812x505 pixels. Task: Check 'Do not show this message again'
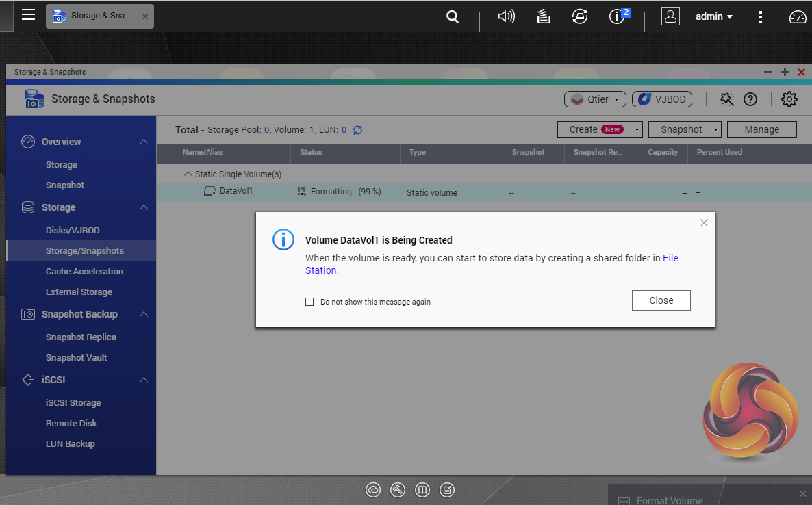(309, 302)
